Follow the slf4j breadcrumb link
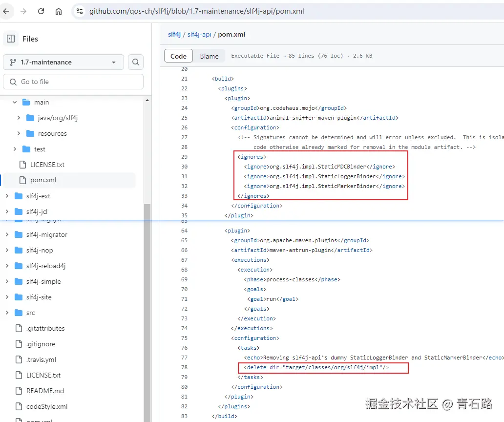The image size is (504, 422). [x=174, y=34]
